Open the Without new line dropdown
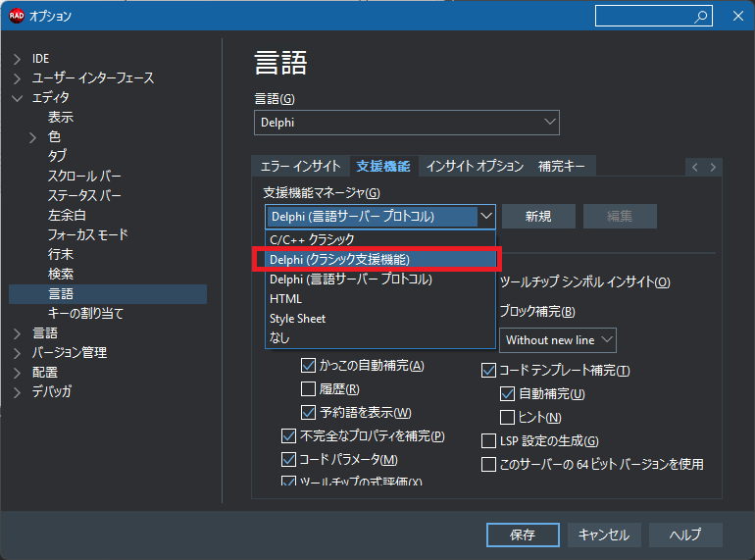The image size is (755, 560). [x=558, y=340]
